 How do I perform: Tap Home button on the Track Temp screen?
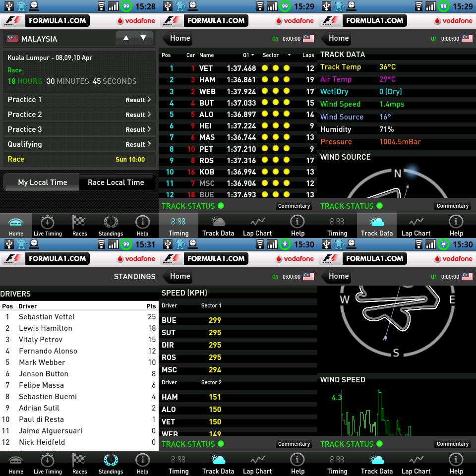click(x=336, y=38)
